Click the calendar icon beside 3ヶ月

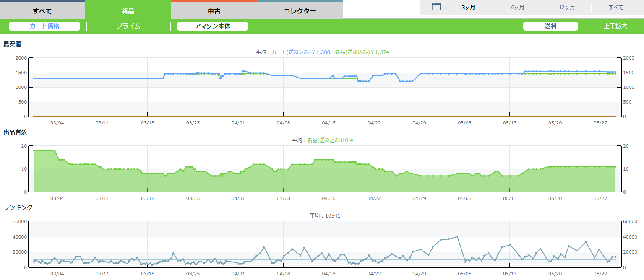pos(436,7)
